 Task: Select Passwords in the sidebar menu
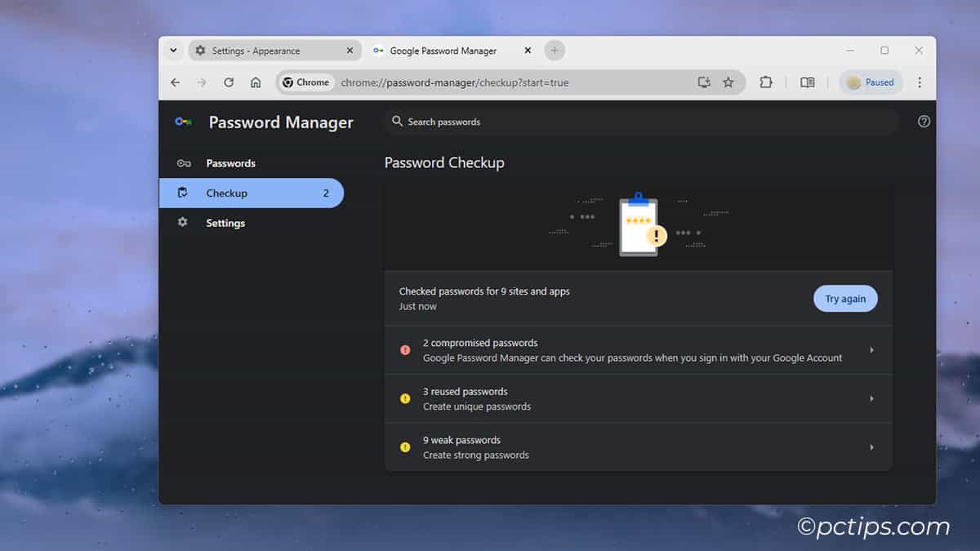point(231,163)
